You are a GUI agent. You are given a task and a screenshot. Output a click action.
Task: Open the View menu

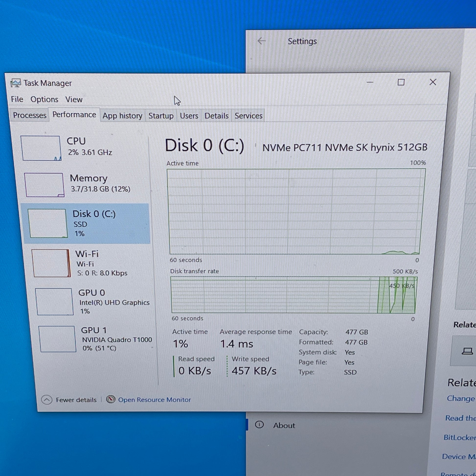click(x=74, y=100)
